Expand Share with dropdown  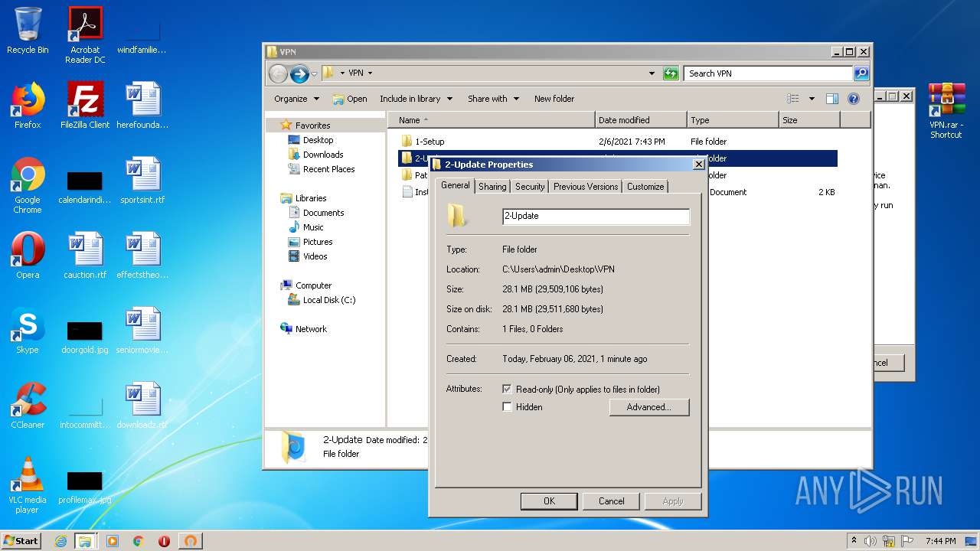point(494,99)
